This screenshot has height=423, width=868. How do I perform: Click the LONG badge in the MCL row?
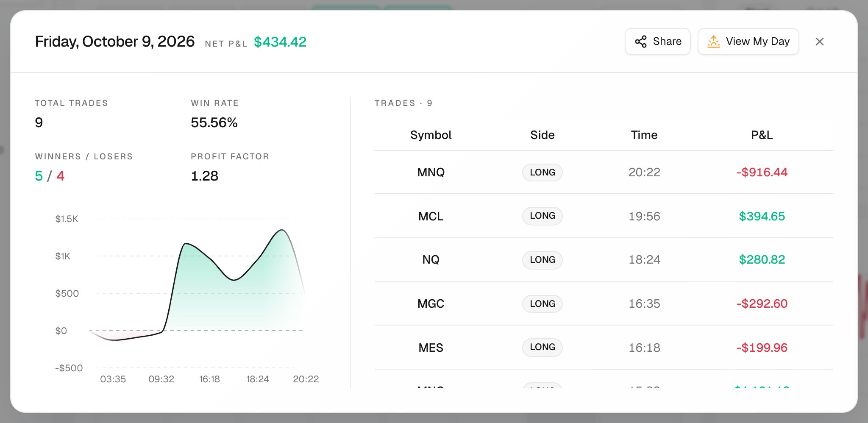(x=542, y=216)
